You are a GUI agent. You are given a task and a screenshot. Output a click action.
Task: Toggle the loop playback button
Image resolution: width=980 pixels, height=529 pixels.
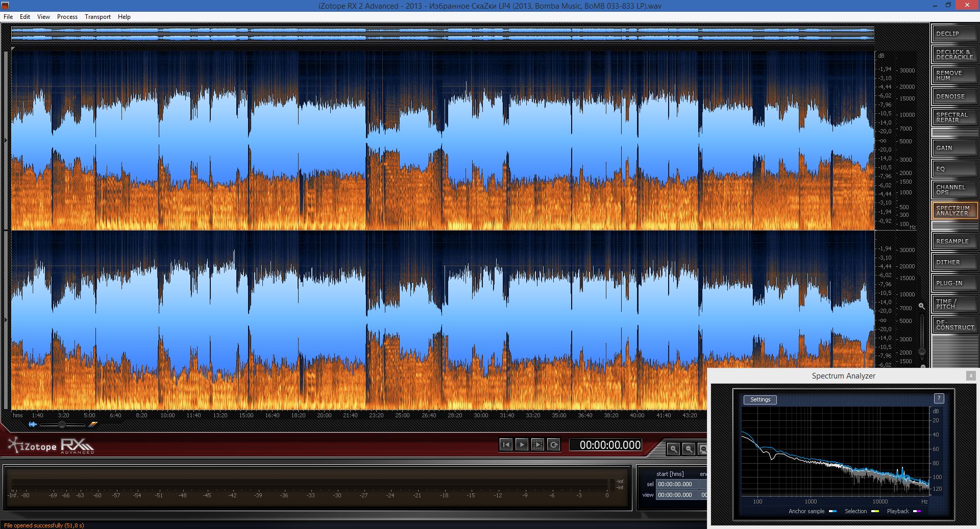pyautogui.click(x=553, y=445)
